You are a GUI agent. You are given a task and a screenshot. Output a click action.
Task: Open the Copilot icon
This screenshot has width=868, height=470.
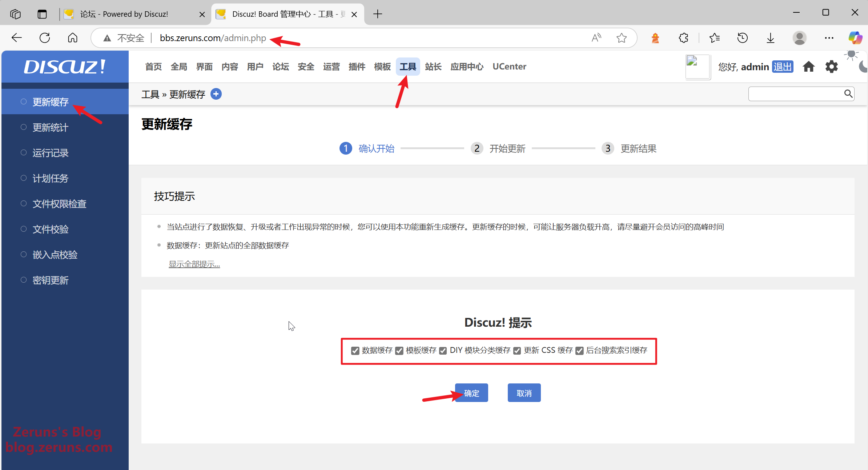pos(855,38)
